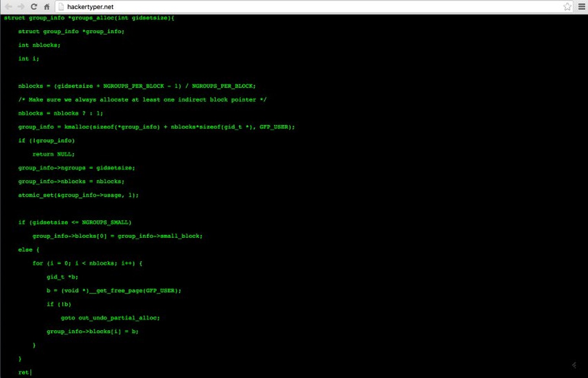Click the 'if (gidsetsize <= NGROUPS_SMALL)' line

(75, 222)
